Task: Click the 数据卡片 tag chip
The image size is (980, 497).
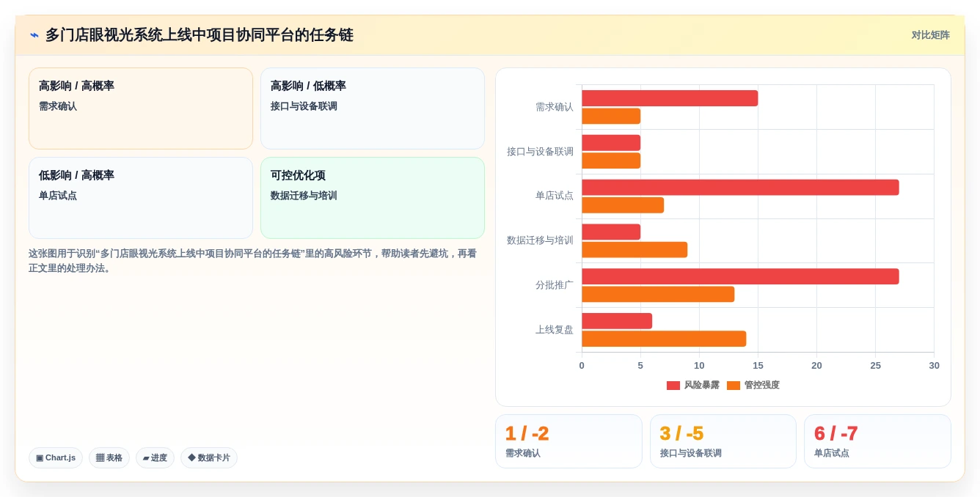Action: (209, 457)
